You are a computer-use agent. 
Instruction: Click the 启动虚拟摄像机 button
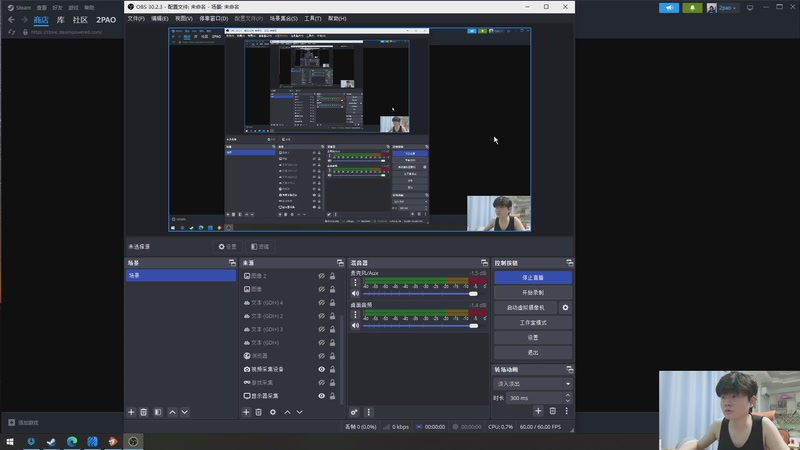pyautogui.click(x=526, y=308)
